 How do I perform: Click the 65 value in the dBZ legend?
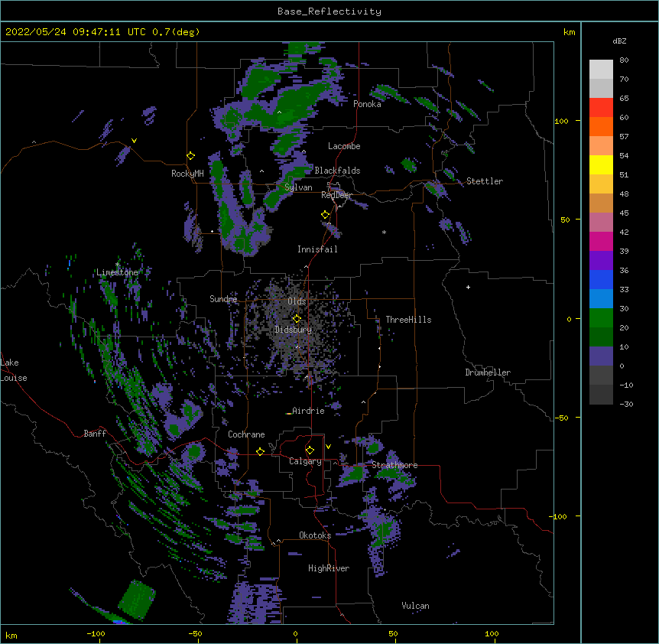click(x=624, y=99)
